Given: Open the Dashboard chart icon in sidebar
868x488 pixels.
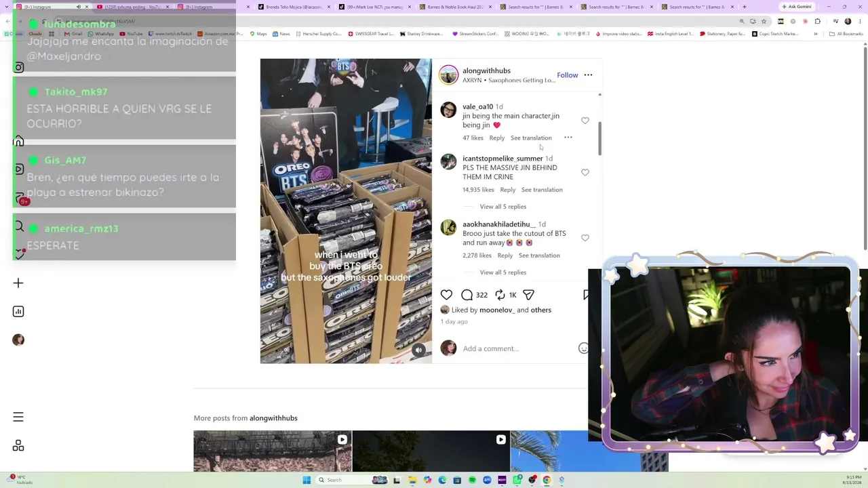Looking at the screenshot, I should (18, 312).
